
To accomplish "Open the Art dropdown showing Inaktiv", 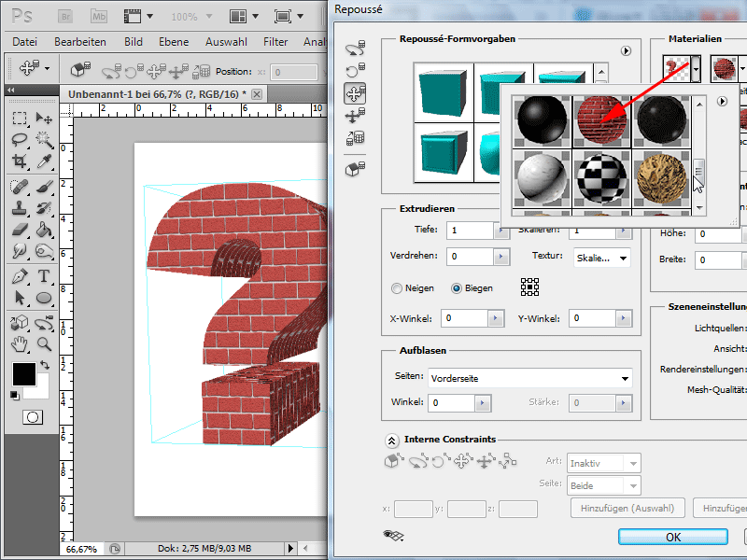I will [x=603, y=463].
